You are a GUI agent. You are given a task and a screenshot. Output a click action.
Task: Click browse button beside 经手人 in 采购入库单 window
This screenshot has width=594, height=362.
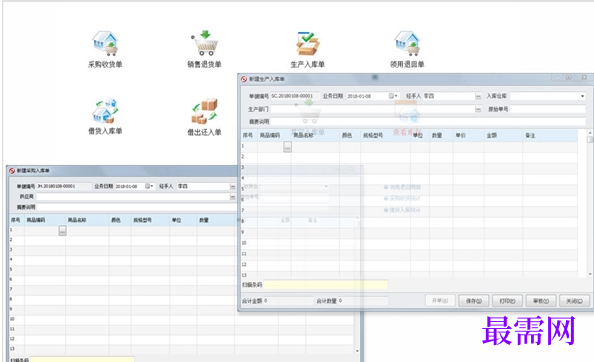tap(233, 187)
